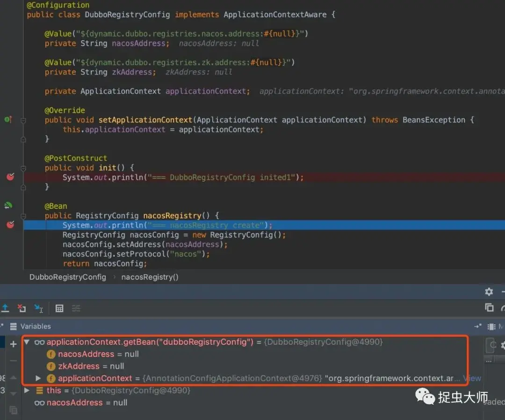Click the inline hint 'nacosAddress: null'
505x420 pixels.
pos(219,43)
